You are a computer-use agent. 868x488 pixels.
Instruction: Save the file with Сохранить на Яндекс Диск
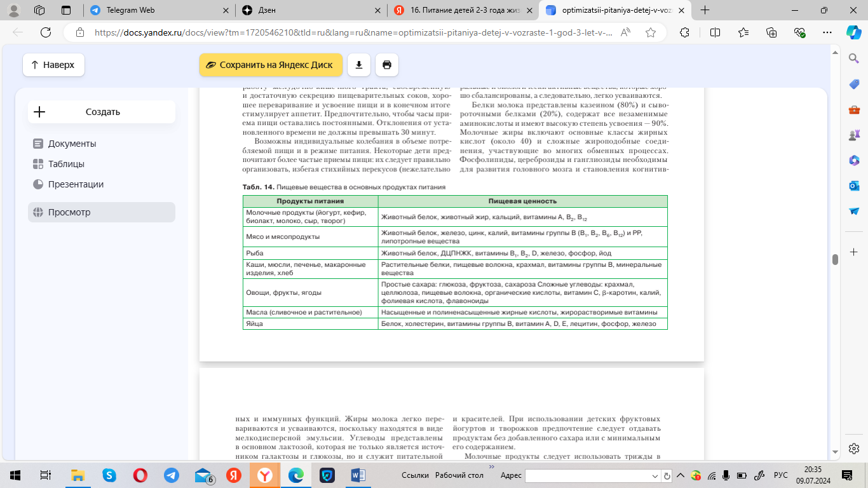(x=271, y=65)
